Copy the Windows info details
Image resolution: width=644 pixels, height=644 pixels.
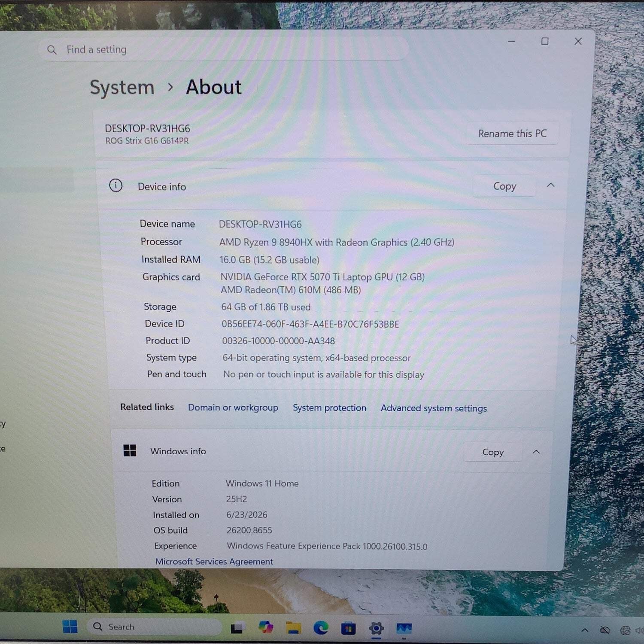pyautogui.click(x=493, y=452)
